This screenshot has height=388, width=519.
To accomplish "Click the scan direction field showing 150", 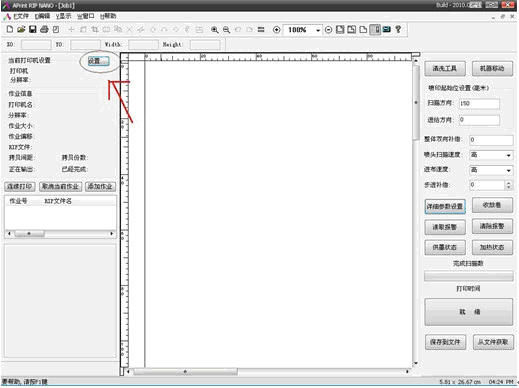I will point(479,104).
